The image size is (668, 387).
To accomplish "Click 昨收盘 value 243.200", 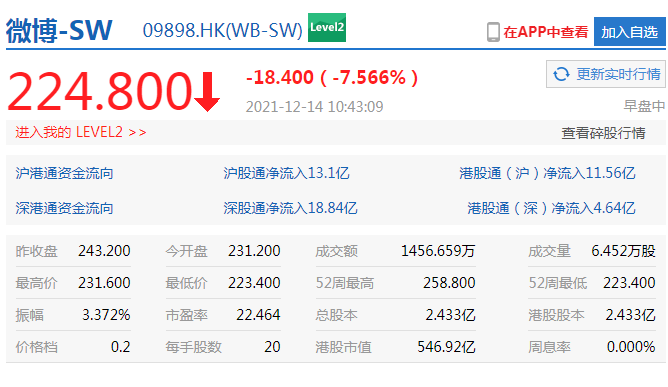I will 104,251.
